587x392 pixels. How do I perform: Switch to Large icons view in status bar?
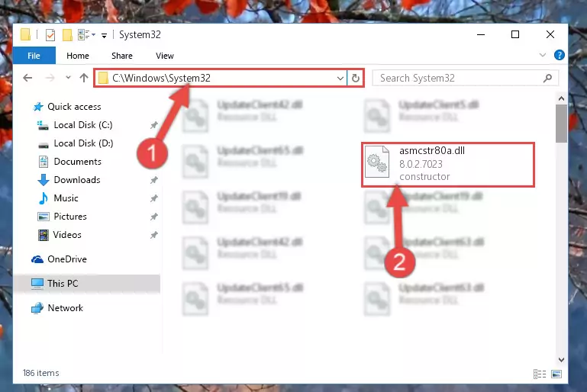556,374
